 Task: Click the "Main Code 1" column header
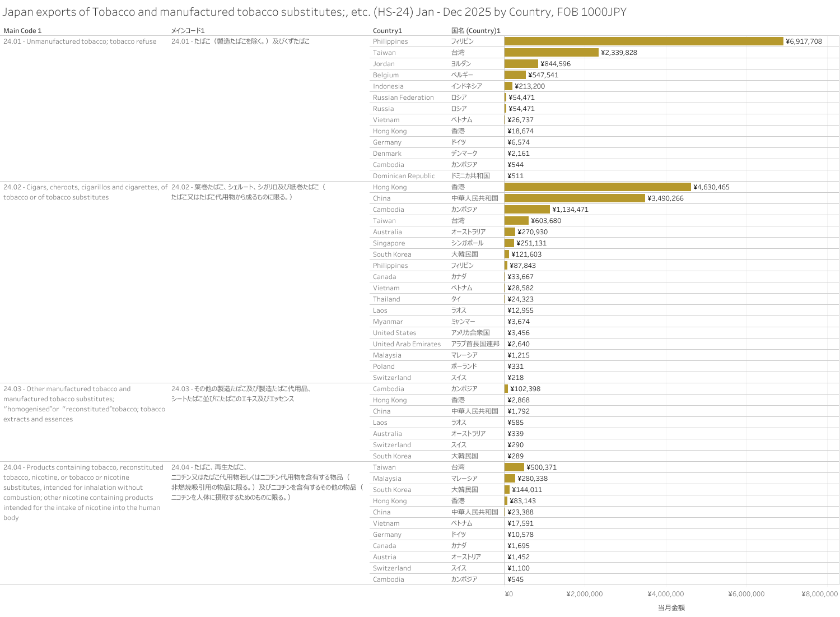coord(22,31)
